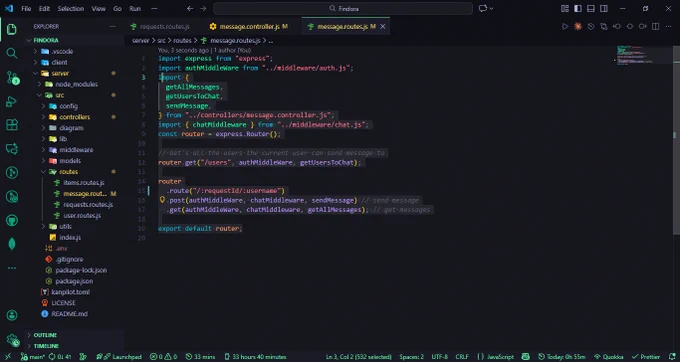The height and width of the screenshot is (362, 680).
Task: Expand the OUTLINE section
Action: pyautogui.click(x=45, y=335)
